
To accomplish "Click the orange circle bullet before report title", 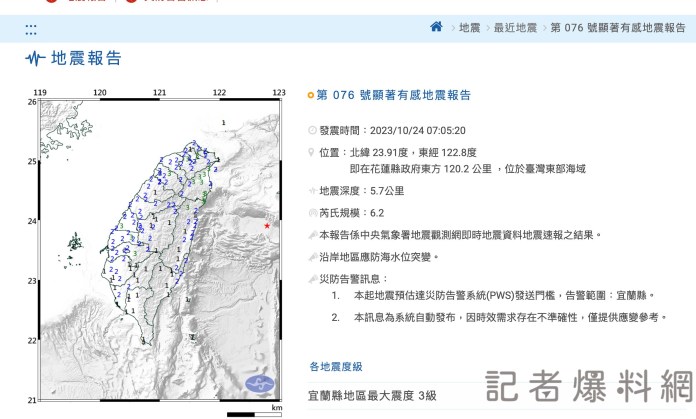I will [x=311, y=95].
